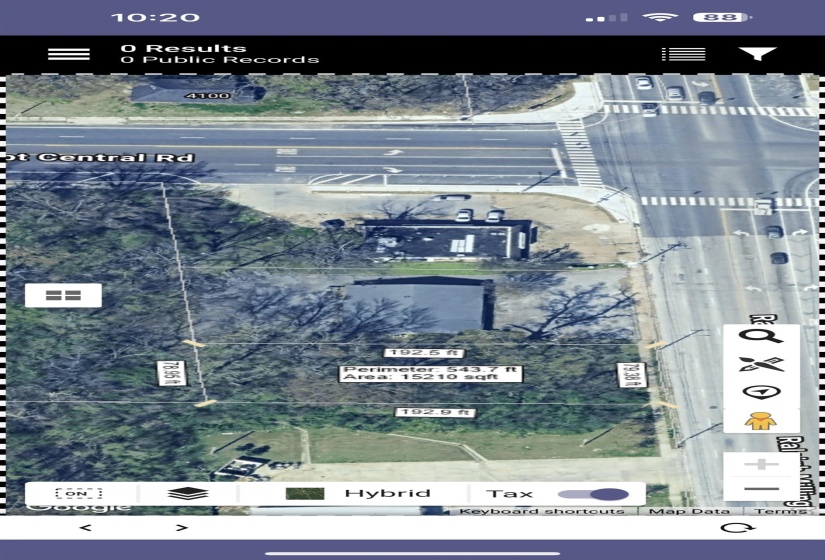Switch to list view
Image resolution: width=825 pixels, height=560 pixels.
683,54
